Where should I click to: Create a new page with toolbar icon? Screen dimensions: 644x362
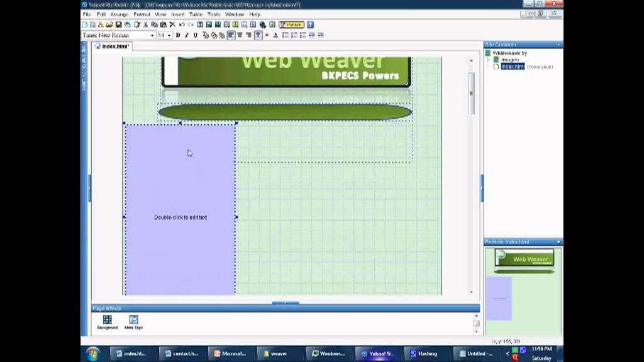(85, 25)
